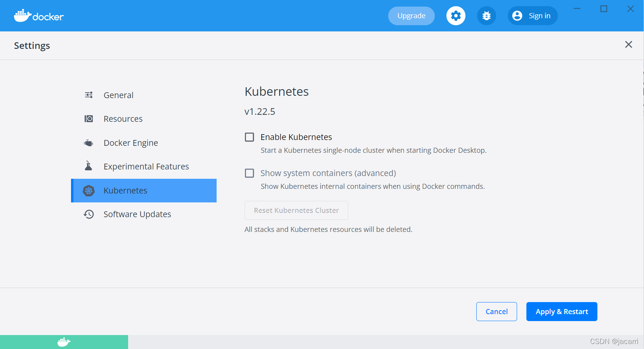The width and height of the screenshot is (644, 349).
Task: Switch to Software Updates section
Action: [144, 214]
